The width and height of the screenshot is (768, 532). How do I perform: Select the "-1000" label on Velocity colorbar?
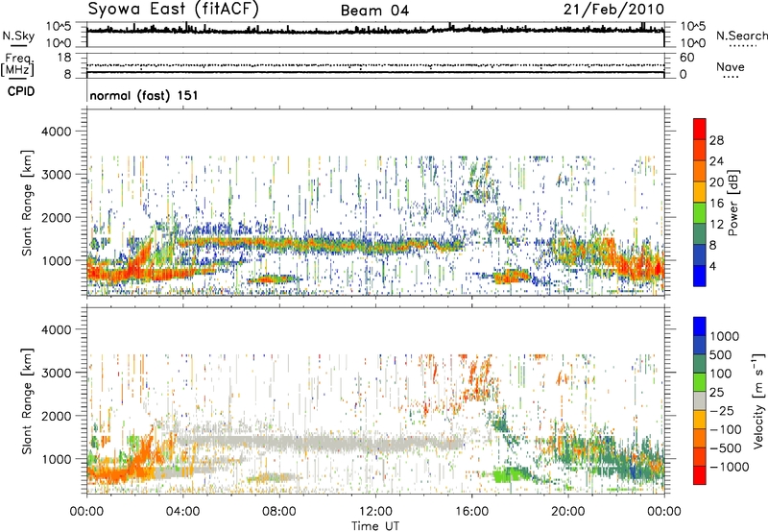[x=730, y=467]
